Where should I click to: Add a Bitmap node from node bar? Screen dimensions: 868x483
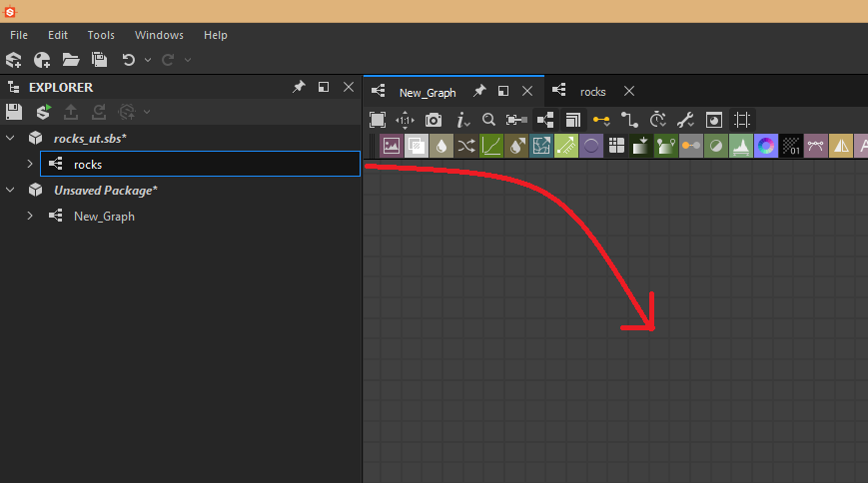392,146
